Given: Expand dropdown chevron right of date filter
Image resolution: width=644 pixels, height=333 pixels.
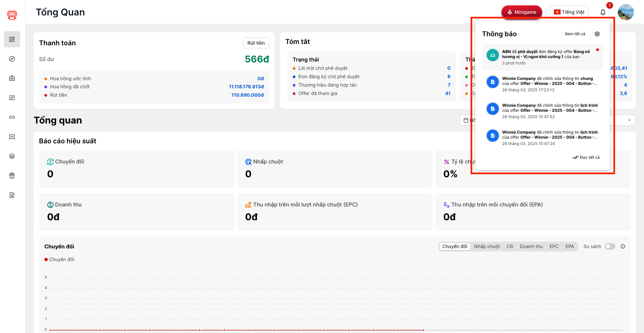Looking at the screenshot, I should pos(629,120).
